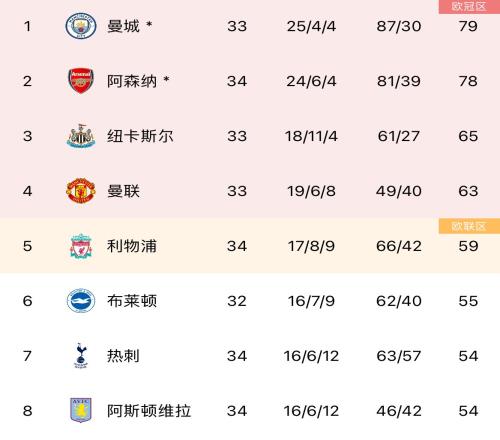The image size is (500, 440).
Task: Click the Tottenham cockerel crest
Action: tap(81, 356)
